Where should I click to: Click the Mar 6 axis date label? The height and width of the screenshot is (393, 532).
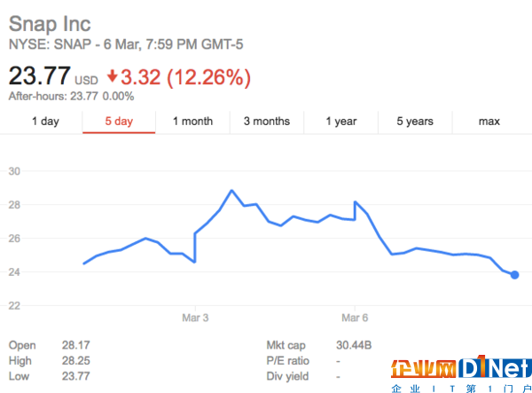point(355,318)
